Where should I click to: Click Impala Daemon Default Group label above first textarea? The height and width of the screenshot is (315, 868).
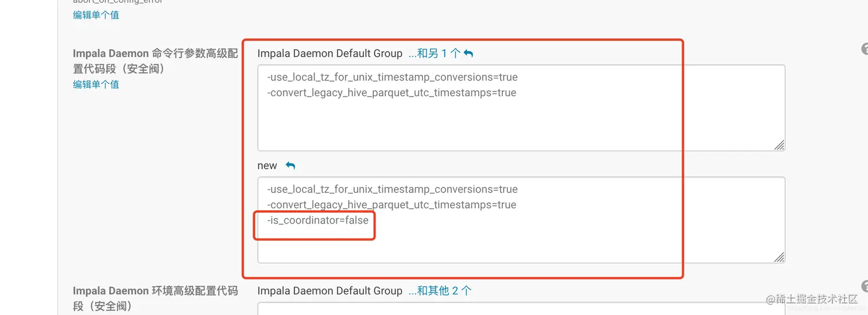[330, 53]
